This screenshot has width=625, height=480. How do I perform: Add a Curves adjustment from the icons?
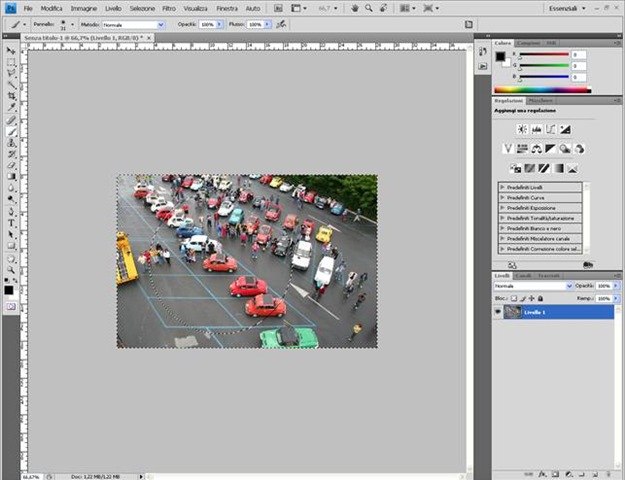550,129
